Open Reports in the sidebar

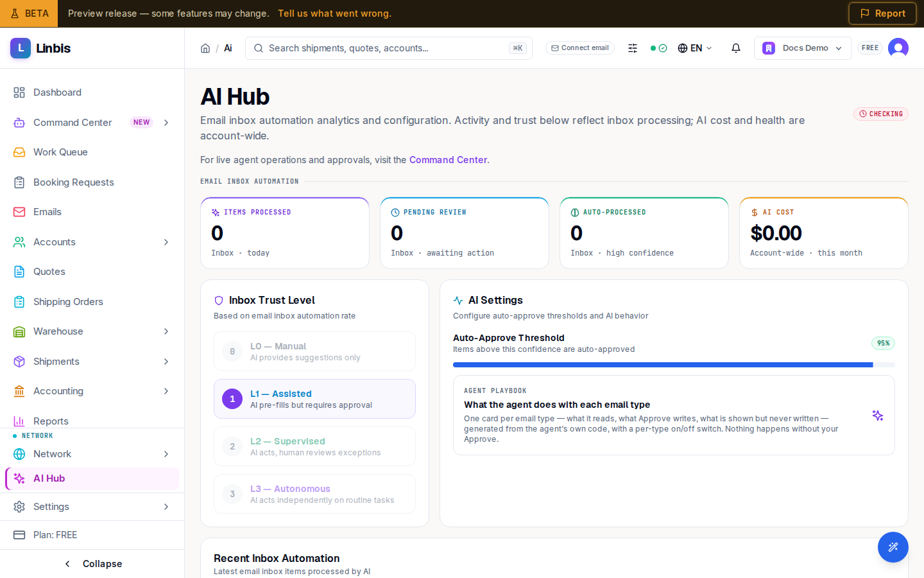[x=92, y=421]
